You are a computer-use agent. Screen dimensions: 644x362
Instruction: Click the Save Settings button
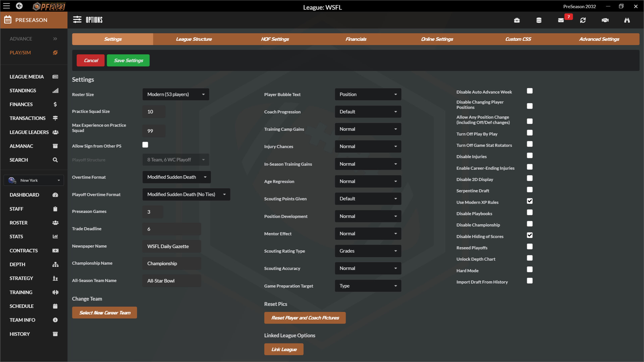(x=128, y=60)
